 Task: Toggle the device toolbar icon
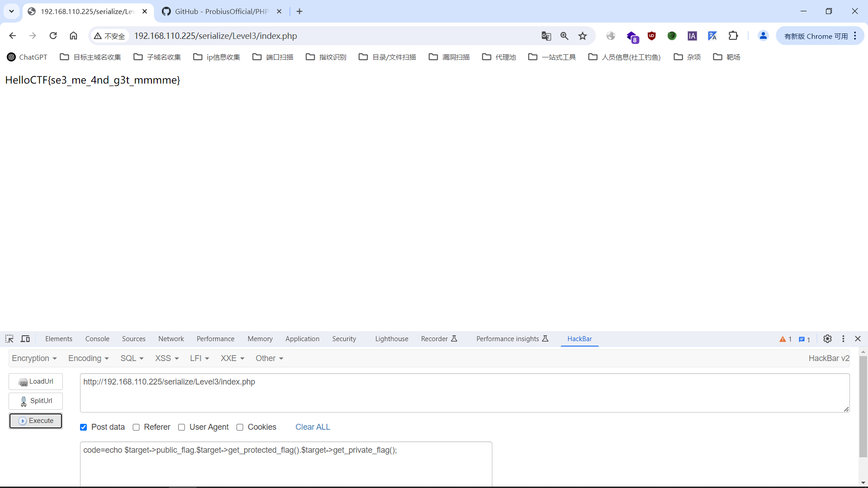tap(25, 339)
